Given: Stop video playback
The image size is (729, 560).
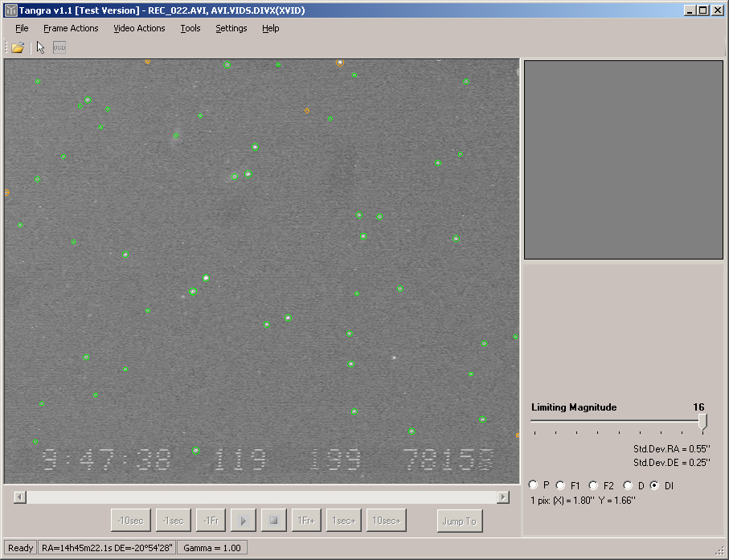Looking at the screenshot, I should [274, 521].
